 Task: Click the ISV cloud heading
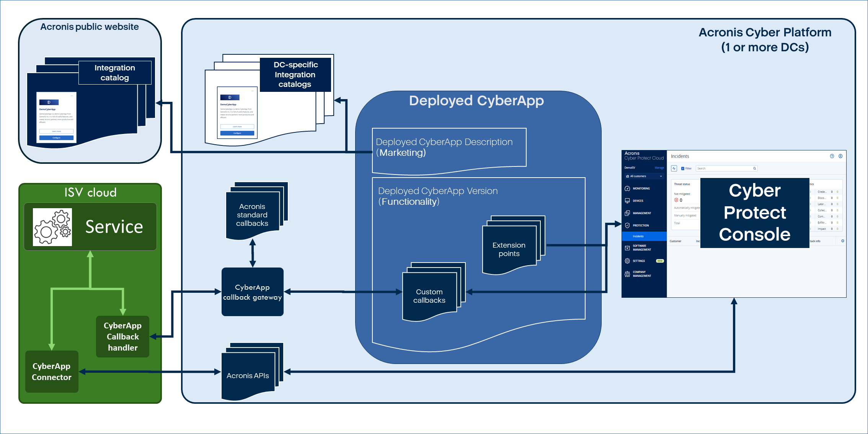90,193
